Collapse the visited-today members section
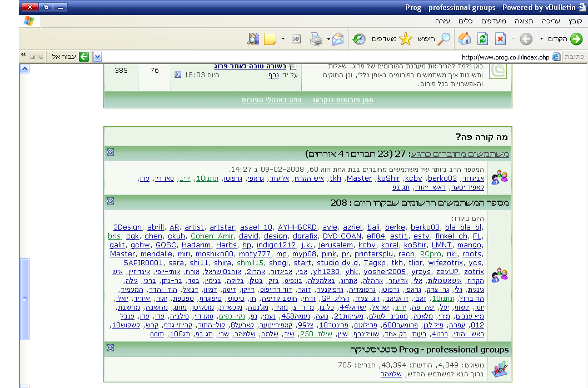The image size is (588, 388). pyautogui.click(x=110, y=201)
